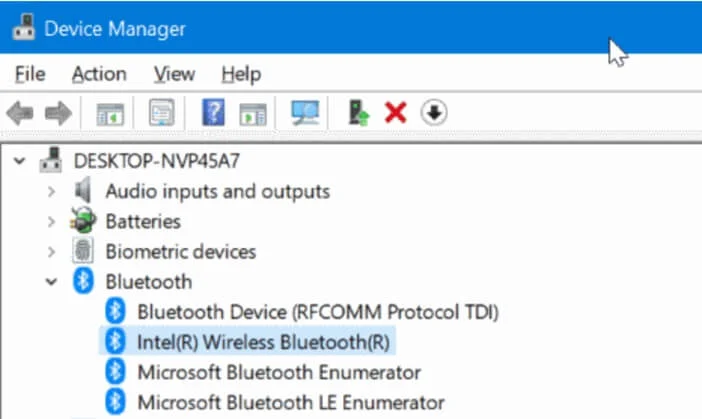Expand the Biometric devices category
702x419 pixels.
point(51,252)
